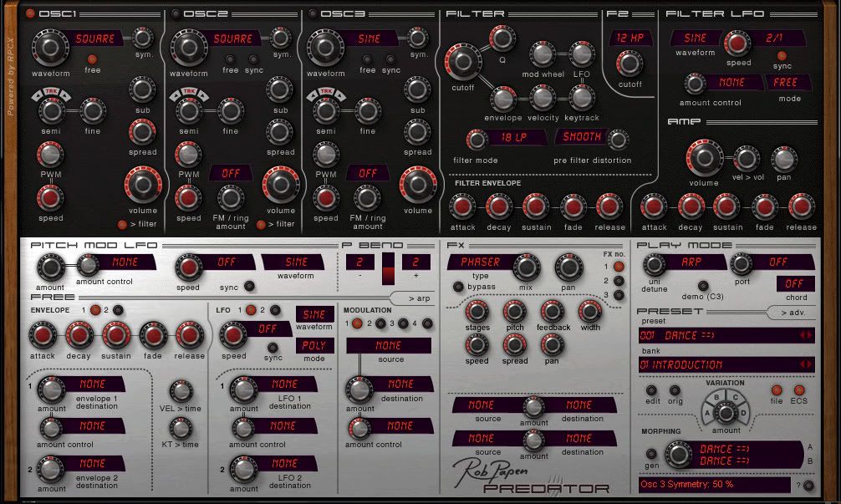Click the pitch bend slider
Viewport: 841px width, 504px height.
tap(388, 269)
